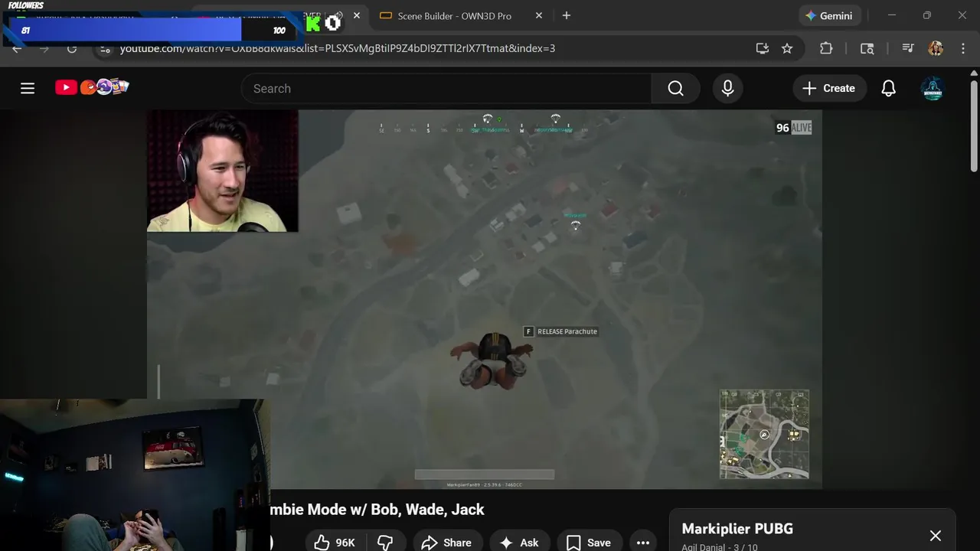This screenshot has width=980, height=551.
Task: Open the browser extensions puzzle icon
Action: click(x=826, y=48)
